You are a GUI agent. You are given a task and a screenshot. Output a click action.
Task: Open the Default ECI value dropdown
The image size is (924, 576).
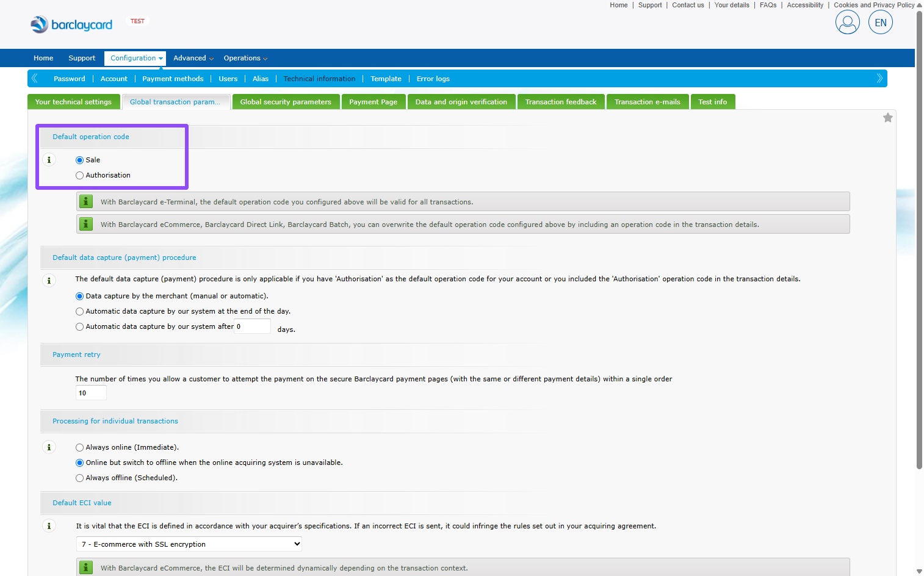pyautogui.click(x=189, y=544)
